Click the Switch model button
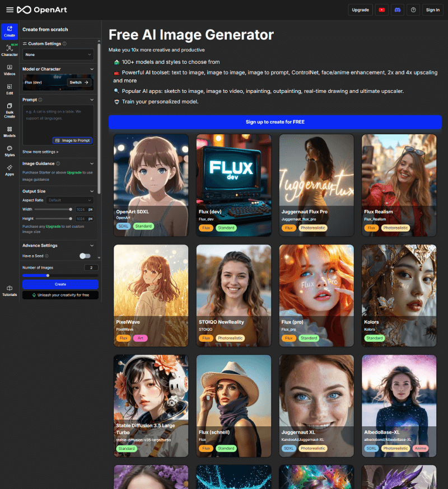Screen dimensions: 448x489 point(80,82)
